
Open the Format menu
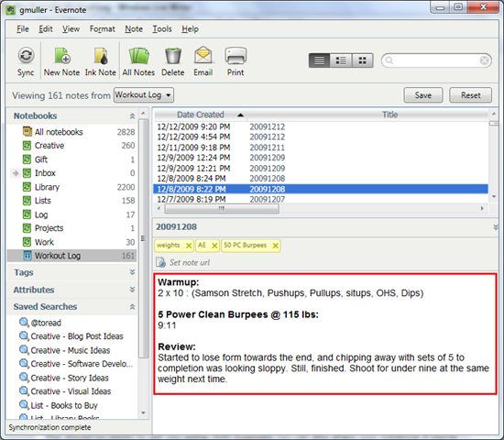click(103, 29)
